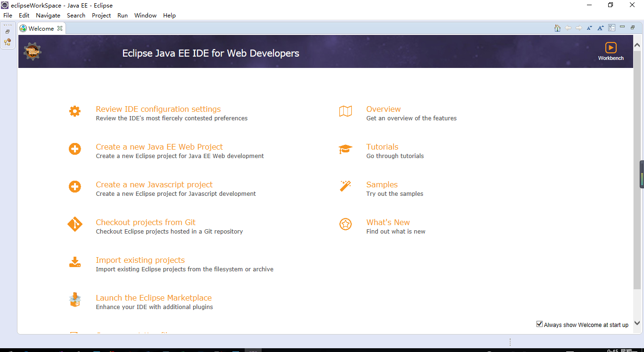Click the heading "Eclipse Java EE IDE for Web Developers"
Image resolution: width=644 pixels, height=352 pixels.
[211, 53]
